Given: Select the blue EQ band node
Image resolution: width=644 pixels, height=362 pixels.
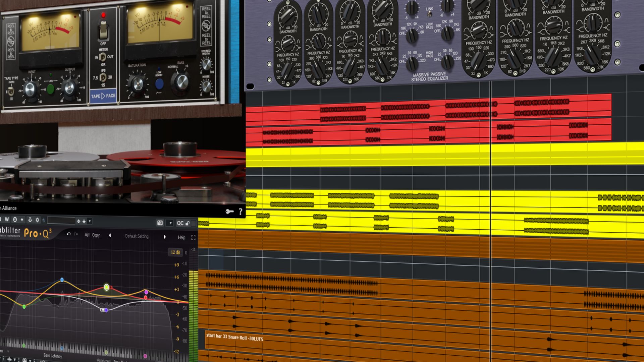Looking at the screenshot, I should click(x=62, y=280).
